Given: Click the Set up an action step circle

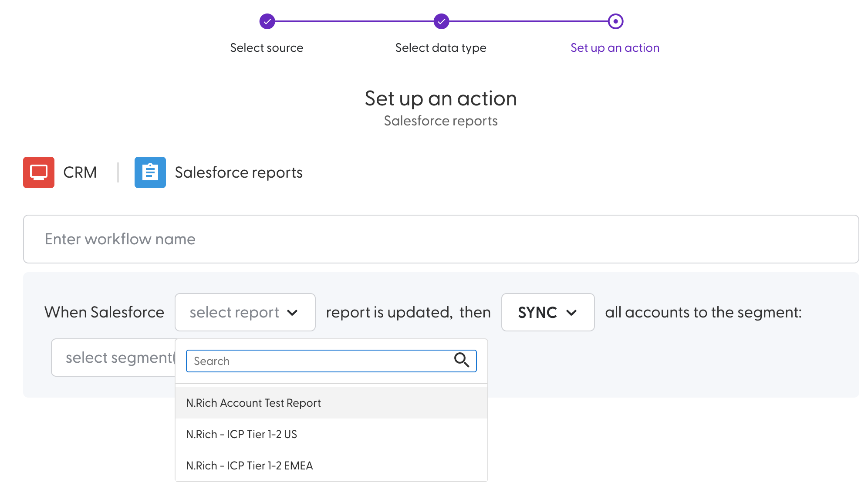Looking at the screenshot, I should coord(615,21).
